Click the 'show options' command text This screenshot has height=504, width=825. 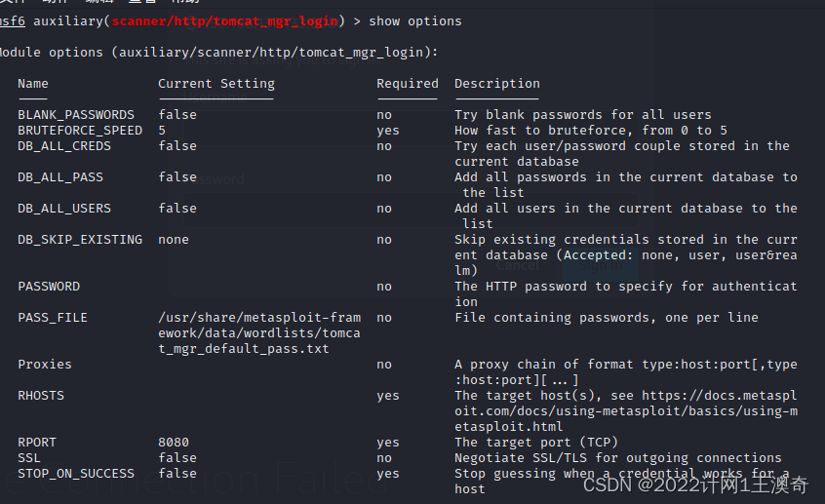point(415,21)
